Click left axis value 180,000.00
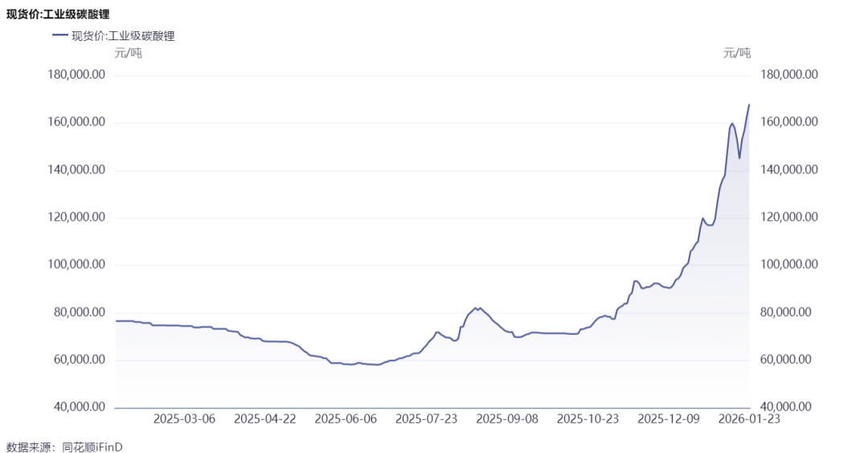Image resolution: width=868 pixels, height=453 pixels. pyautogui.click(x=76, y=75)
